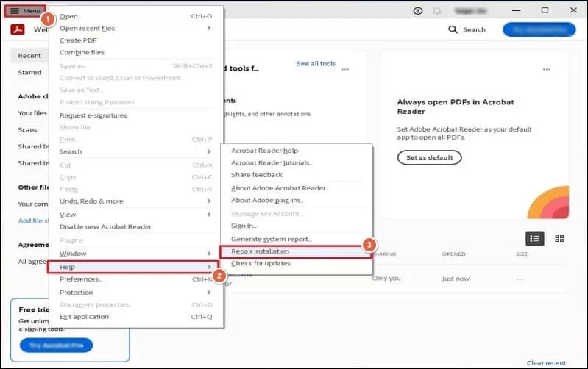The image size is (588, 369).
Task: Open default-app card three-dots menu
Action: pos(546,69)
